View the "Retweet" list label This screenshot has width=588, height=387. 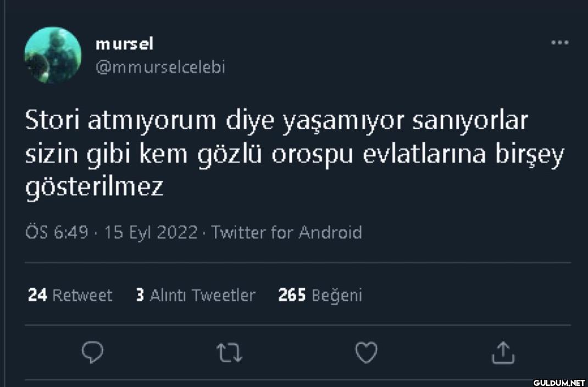82,295
